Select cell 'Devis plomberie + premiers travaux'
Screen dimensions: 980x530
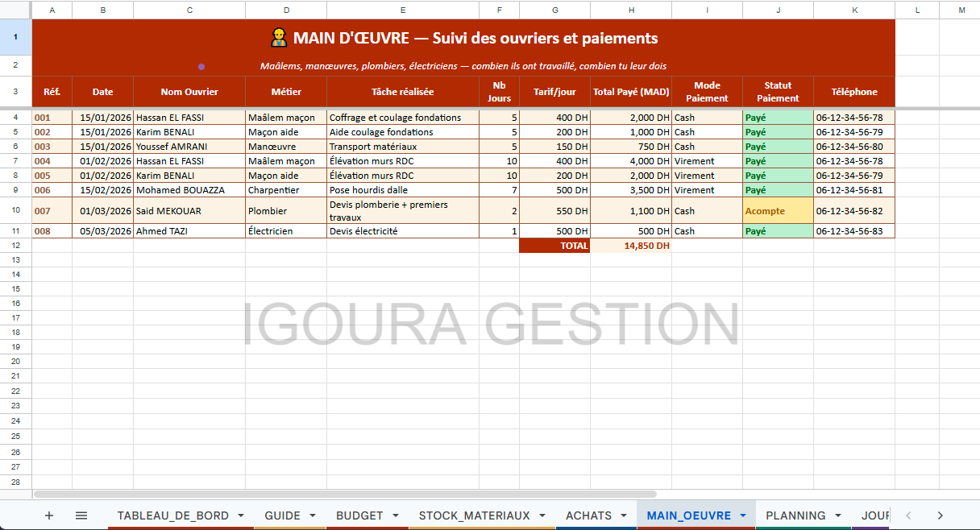(403, 211)
